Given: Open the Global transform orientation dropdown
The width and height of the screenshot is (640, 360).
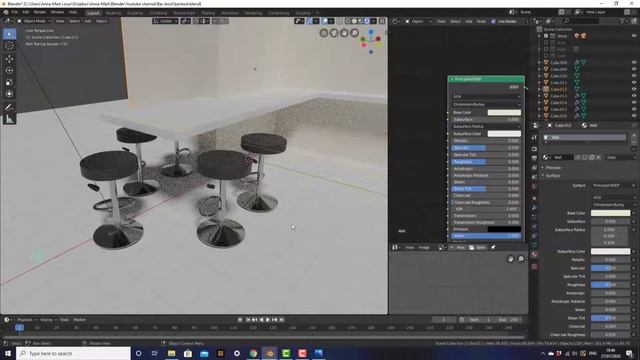Looking at the screenshot, I should (x=165, y=21).
